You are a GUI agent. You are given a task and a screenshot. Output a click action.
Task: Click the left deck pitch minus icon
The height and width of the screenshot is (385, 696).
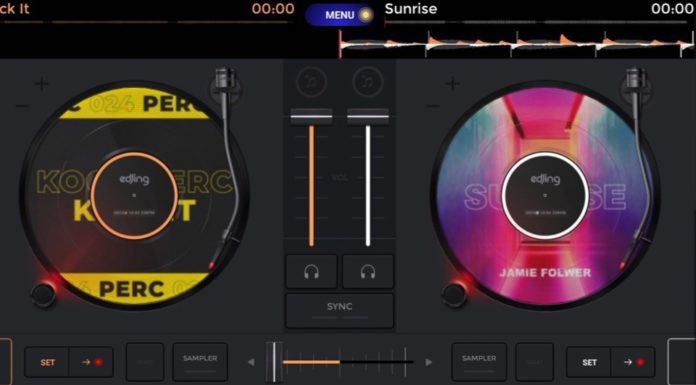[x=22, y=106]
